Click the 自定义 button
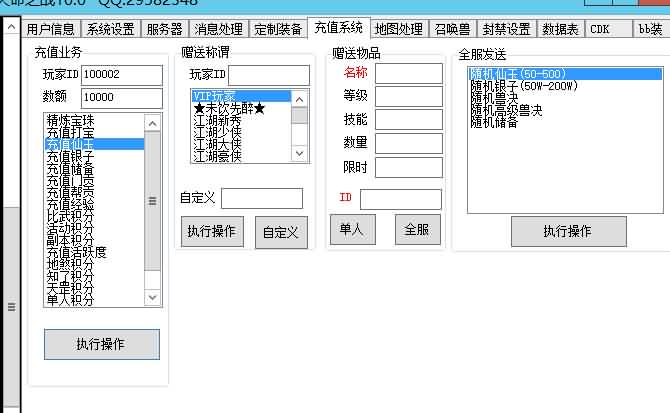The width and height of the screenshot is (670, 413). coord(281,232)
